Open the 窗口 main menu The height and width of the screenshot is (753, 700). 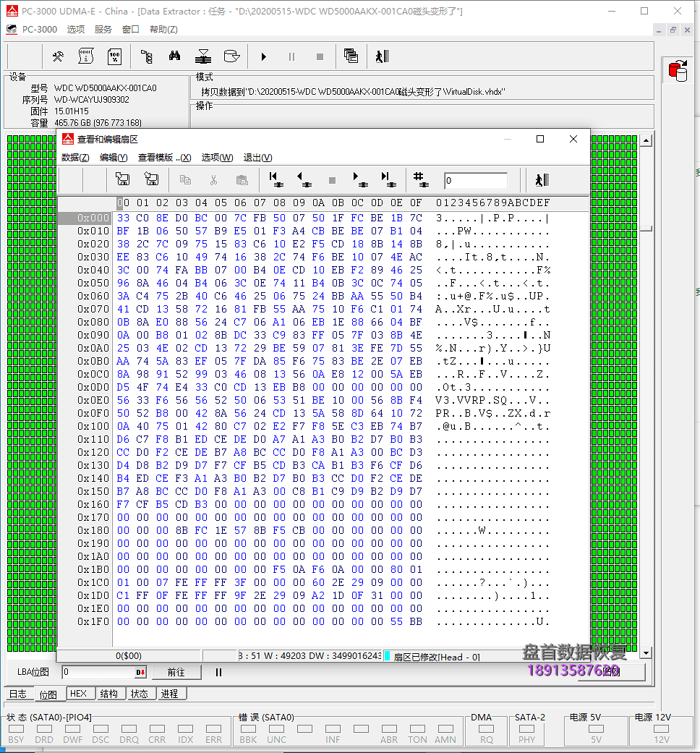click(x=131, y=29)
